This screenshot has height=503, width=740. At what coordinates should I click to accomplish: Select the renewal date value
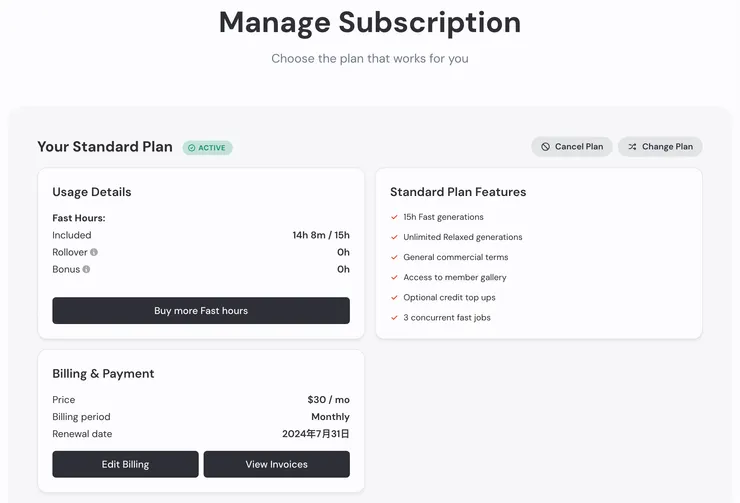click(x=316, y=434)
